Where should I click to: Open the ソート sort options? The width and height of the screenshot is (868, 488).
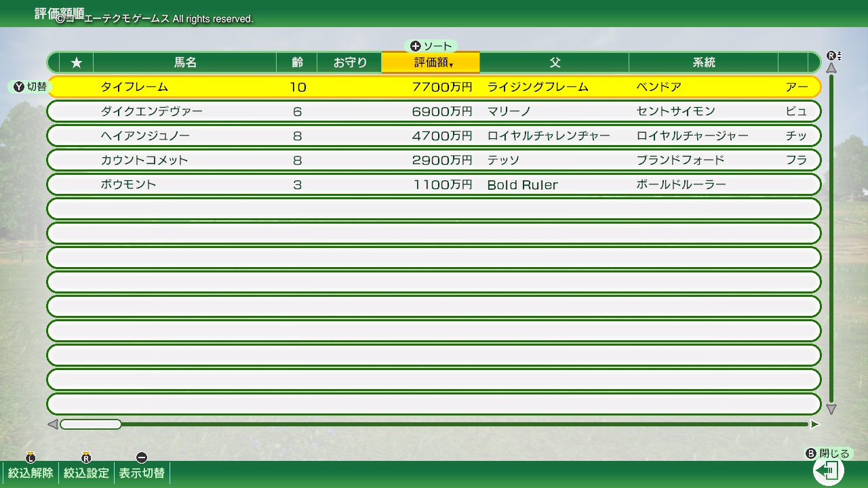pyautogui.click(x=437, y=46)
